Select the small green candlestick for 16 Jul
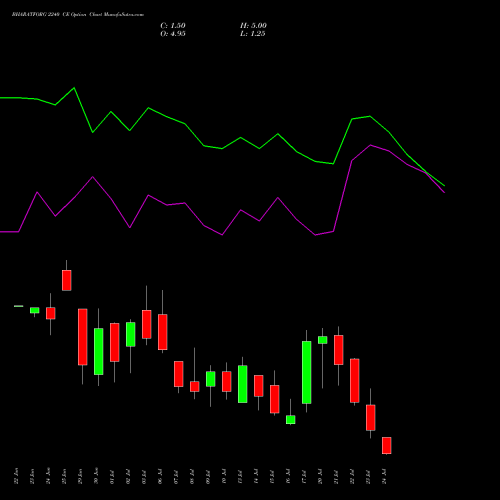The height and width of the screenshot is (500, 500). 291,420
